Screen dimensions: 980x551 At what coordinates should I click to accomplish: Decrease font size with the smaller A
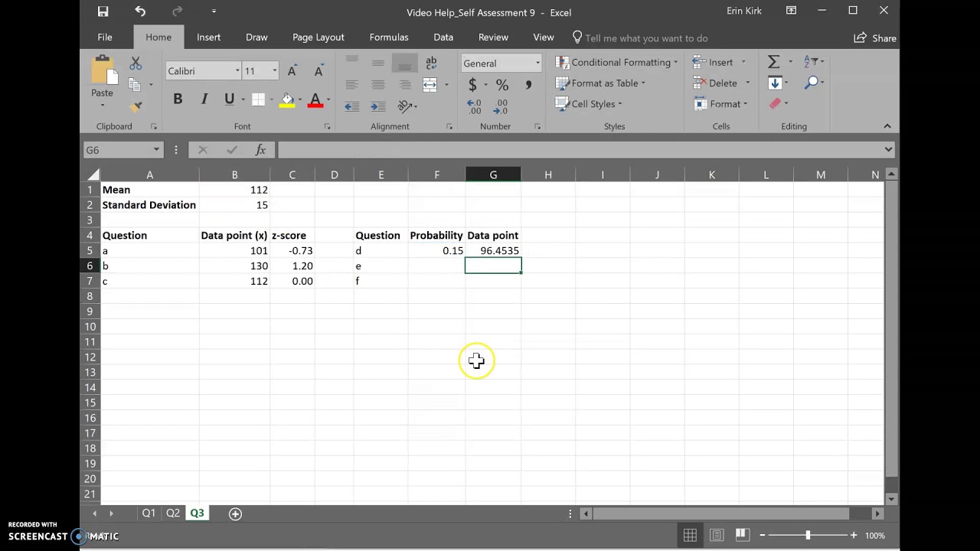point(318,71)
